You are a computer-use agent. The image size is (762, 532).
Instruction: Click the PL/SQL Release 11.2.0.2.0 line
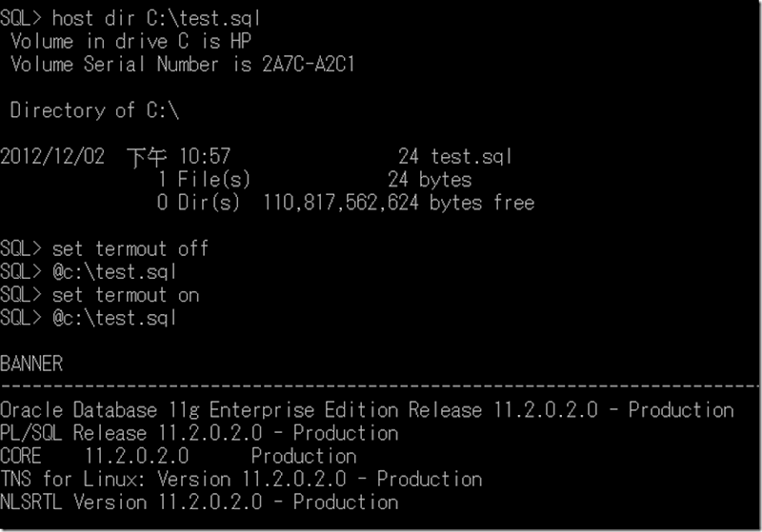tap(199, 433)
